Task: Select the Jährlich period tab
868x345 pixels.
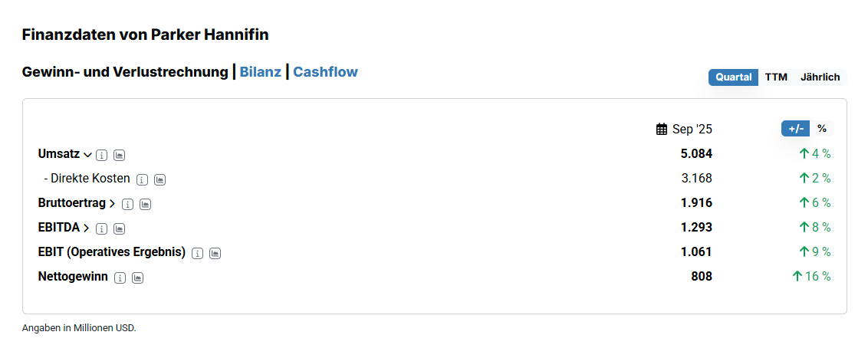Action: 820,77
